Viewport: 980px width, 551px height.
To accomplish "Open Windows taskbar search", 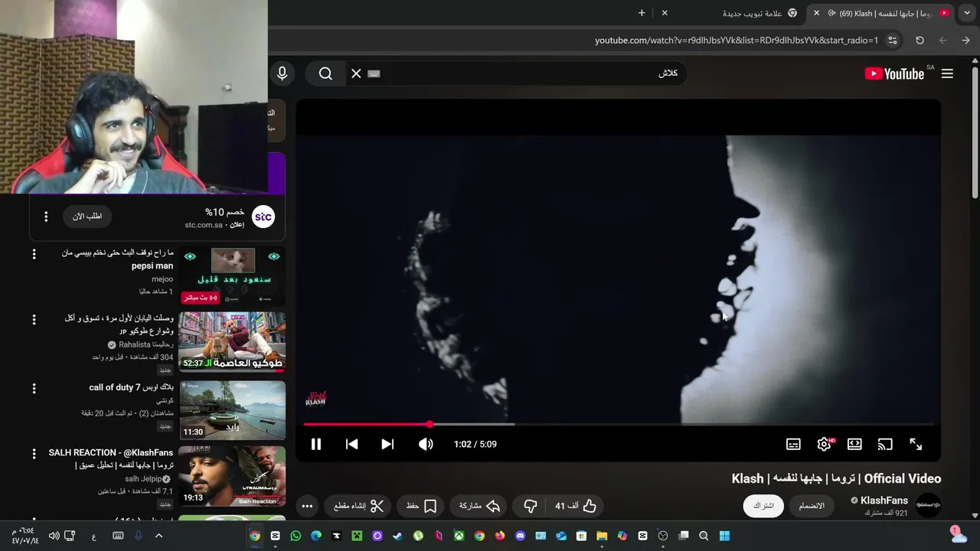I will point(704,536).
